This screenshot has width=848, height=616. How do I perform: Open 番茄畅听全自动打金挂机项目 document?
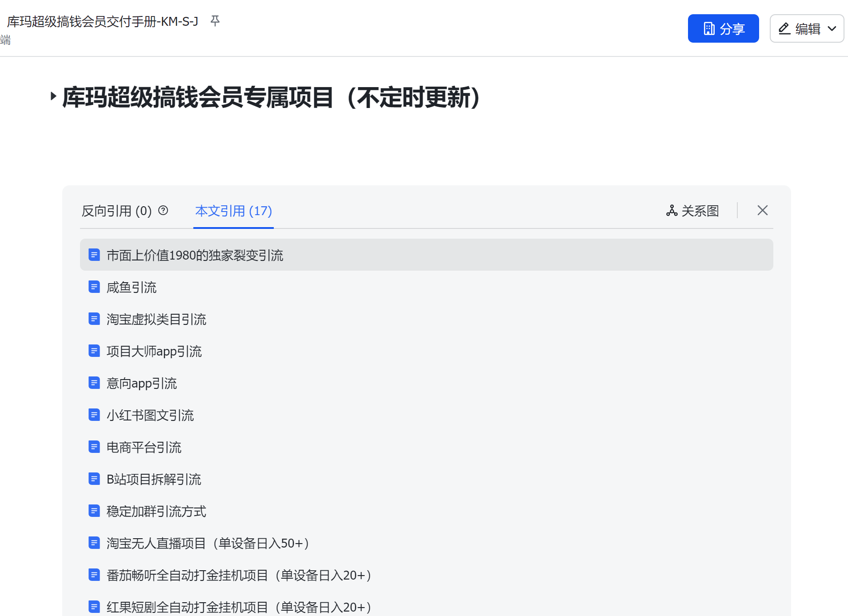[238, 575]
